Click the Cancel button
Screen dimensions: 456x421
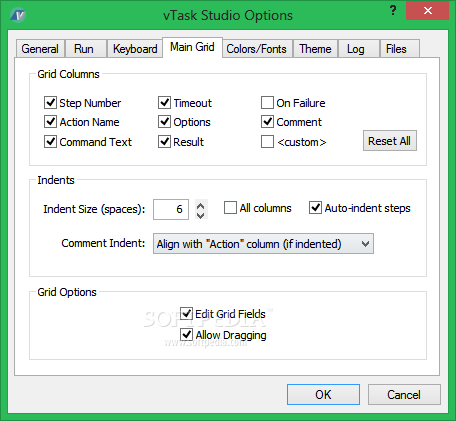tap(404, 395)
